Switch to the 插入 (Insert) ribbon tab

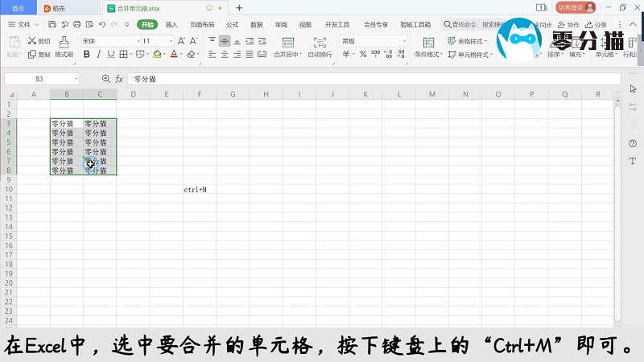[171, 25]
